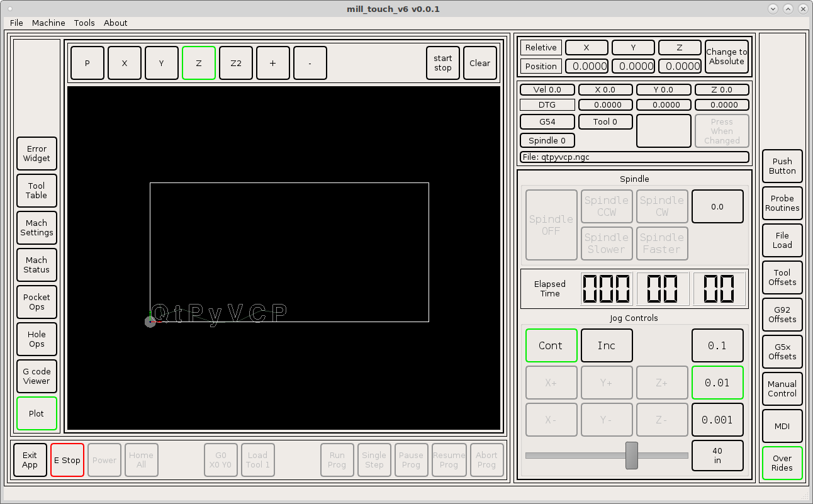The height and width of the screenshot is (504, 813).
Task: Open Manual Control panel
Action: click(782, 389)
